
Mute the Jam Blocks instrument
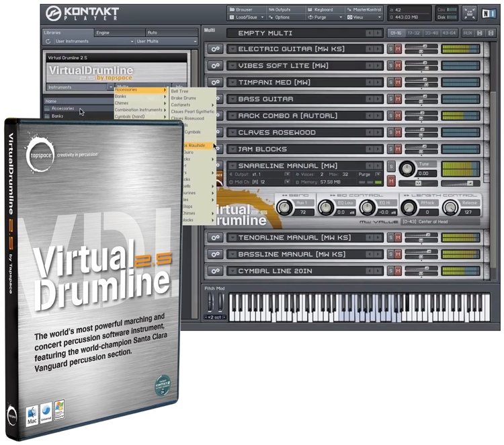click(398, 149)
